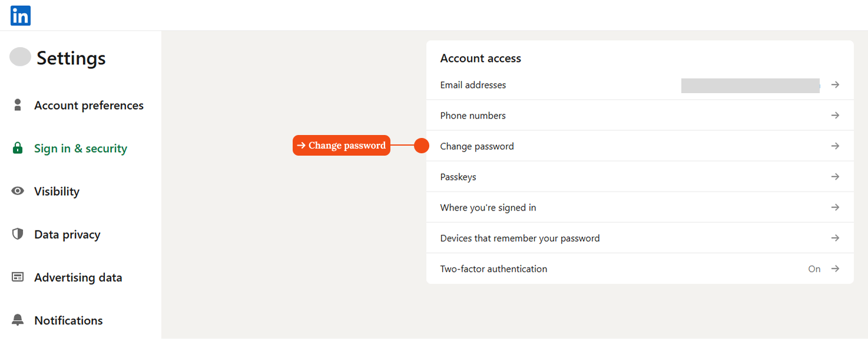Open Data privacy settings
Viewport: 868px width, 339px height.
point(67,235)
